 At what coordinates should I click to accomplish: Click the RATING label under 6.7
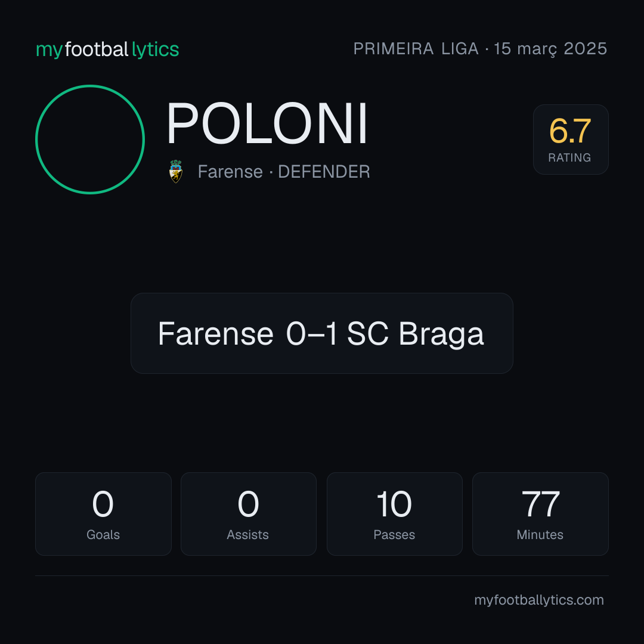pos(569,157)
